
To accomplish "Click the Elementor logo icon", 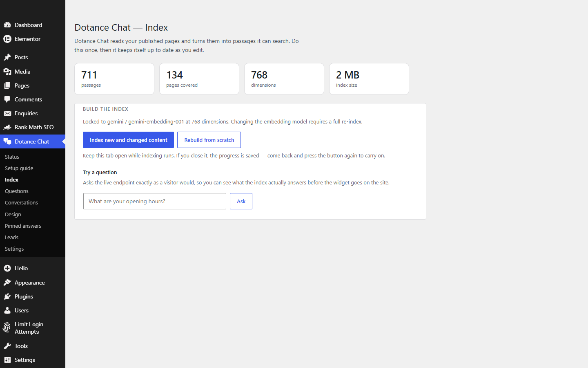I will (x=7, y=39).
